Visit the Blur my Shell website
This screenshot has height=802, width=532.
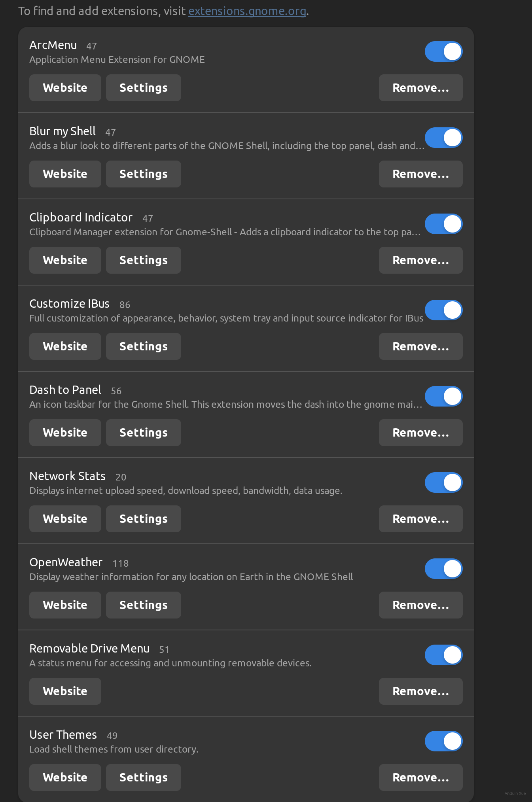point(65,174)
